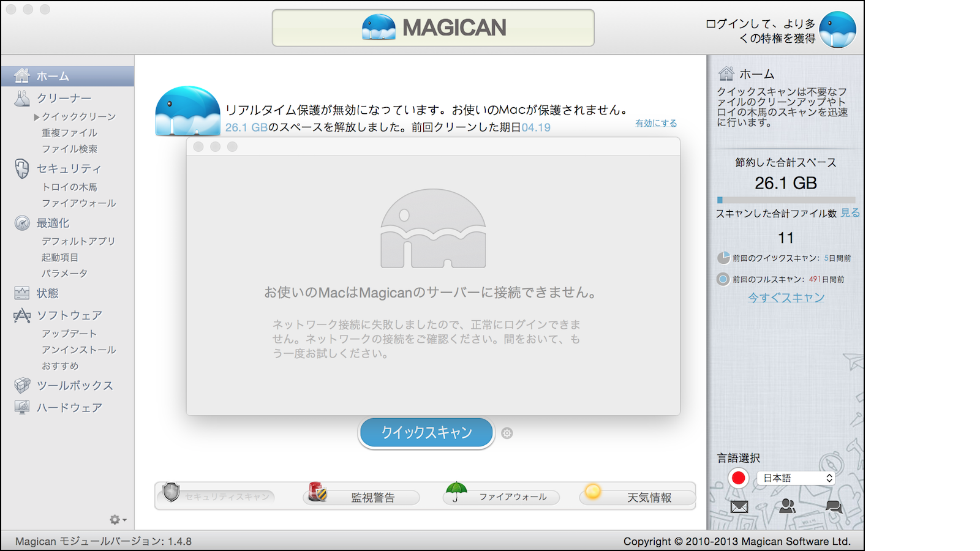The image size is (980, 551).
Task: Click the Software (ソフトウェア) app icon
Action: 22,315
